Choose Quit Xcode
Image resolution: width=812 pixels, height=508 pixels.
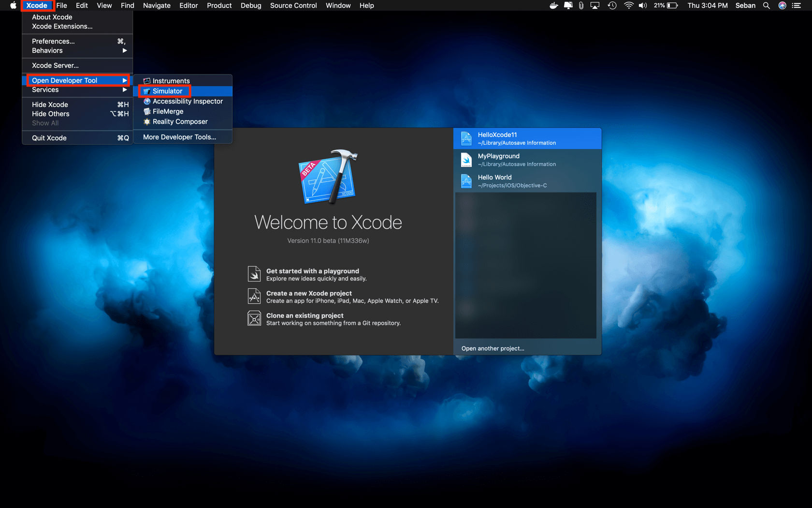[77, 138]
